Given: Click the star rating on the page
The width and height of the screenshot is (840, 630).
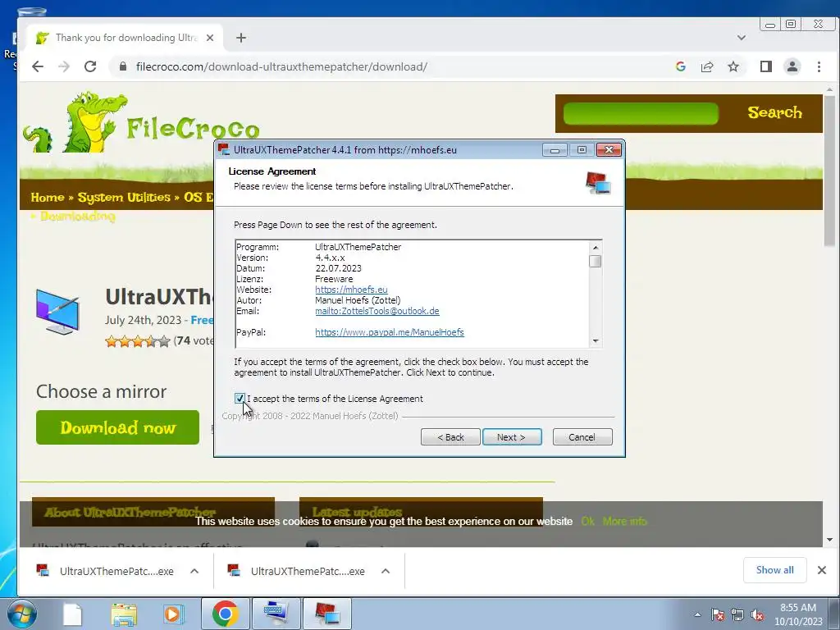Looking at the screenshot, I should (x=137, y=340).
